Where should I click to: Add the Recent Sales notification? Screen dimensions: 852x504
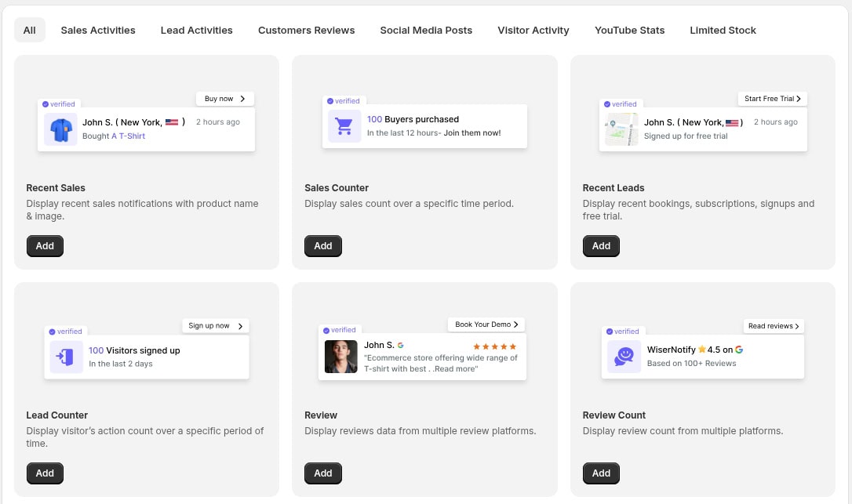[x=45, y=246]
